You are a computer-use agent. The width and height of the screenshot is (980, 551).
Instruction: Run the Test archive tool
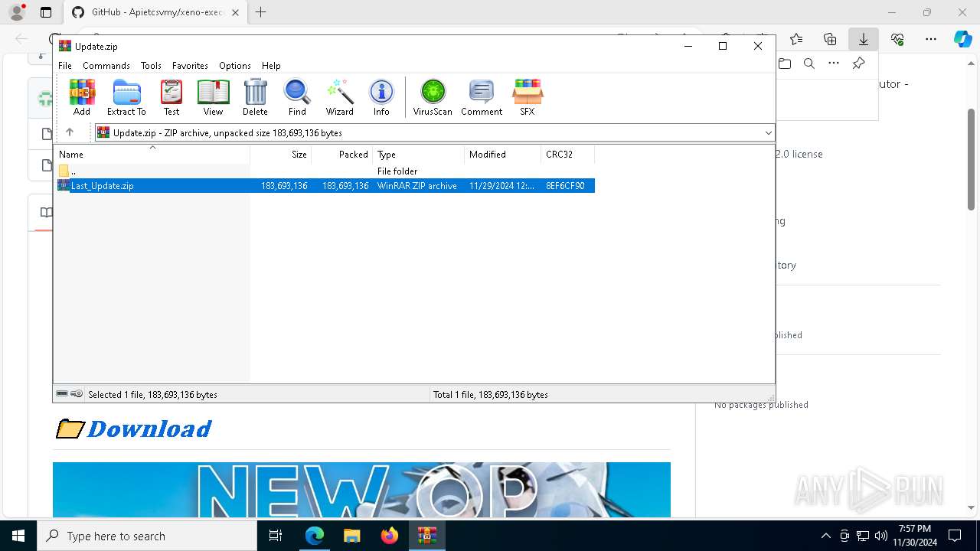[171, 97]
